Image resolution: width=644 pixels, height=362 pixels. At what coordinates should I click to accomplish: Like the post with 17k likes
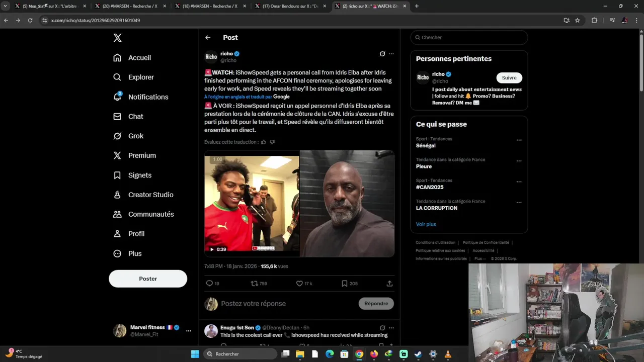[x=304, y=284]
